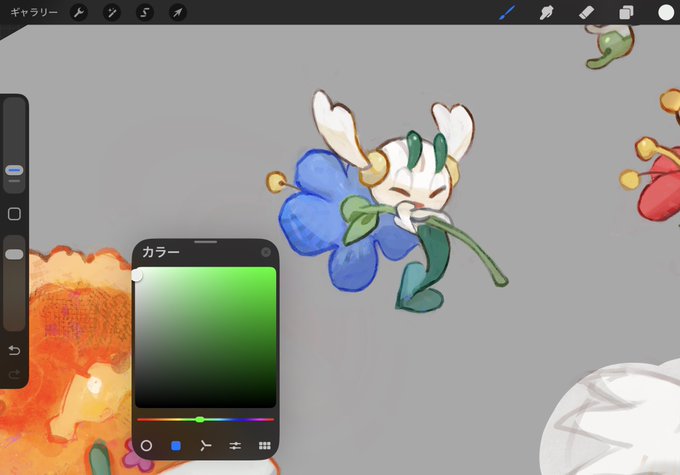Open the Adjustments magic wand menu
The image size is (680, 475).
point(112,13)
